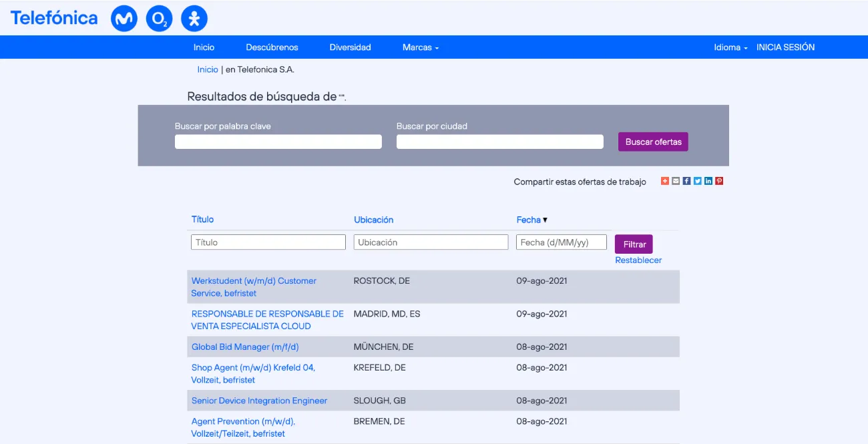Click the 'Compartir estas ofertas de trabajo' text
Screen dimensions: 868x444
pyautogui.click(x=580, y=182)
